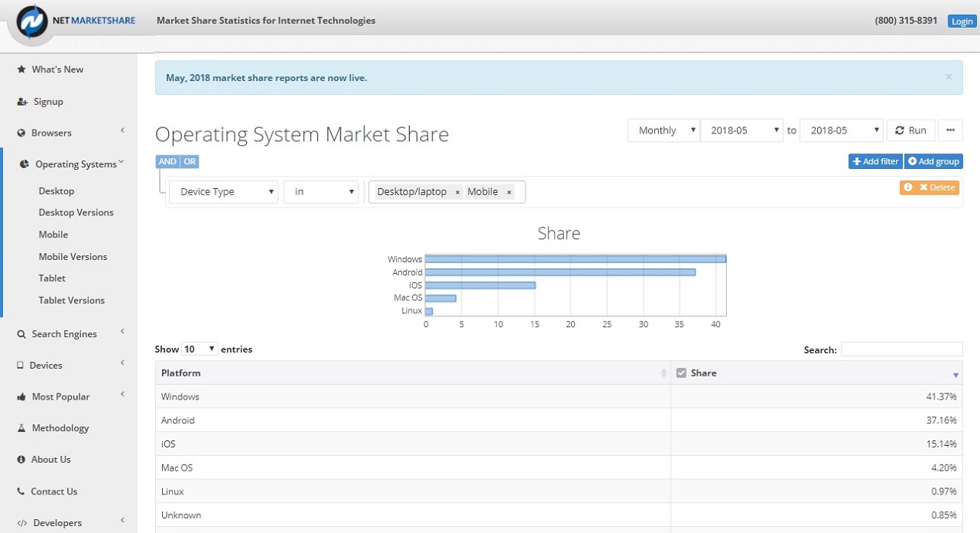Image resolution: width=980 pixels, height=533 pixels.
Task: Click the device icon beside Devices
Action: (21, 366)
